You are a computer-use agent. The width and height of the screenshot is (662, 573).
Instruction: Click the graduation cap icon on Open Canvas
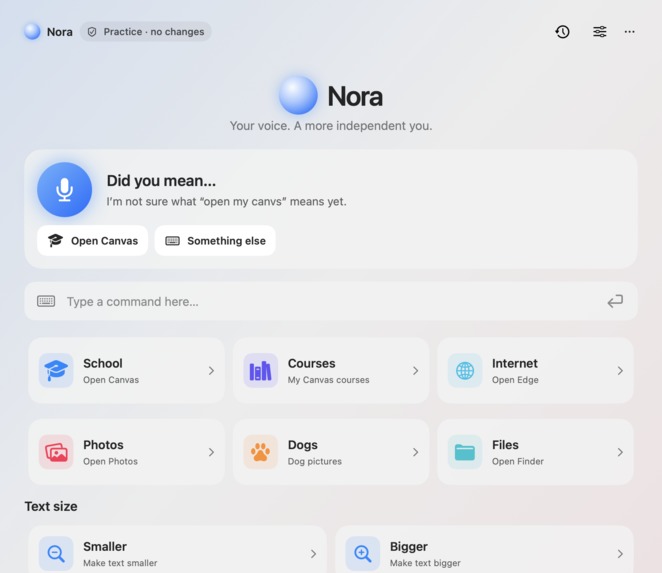click(x=55, y=240)
